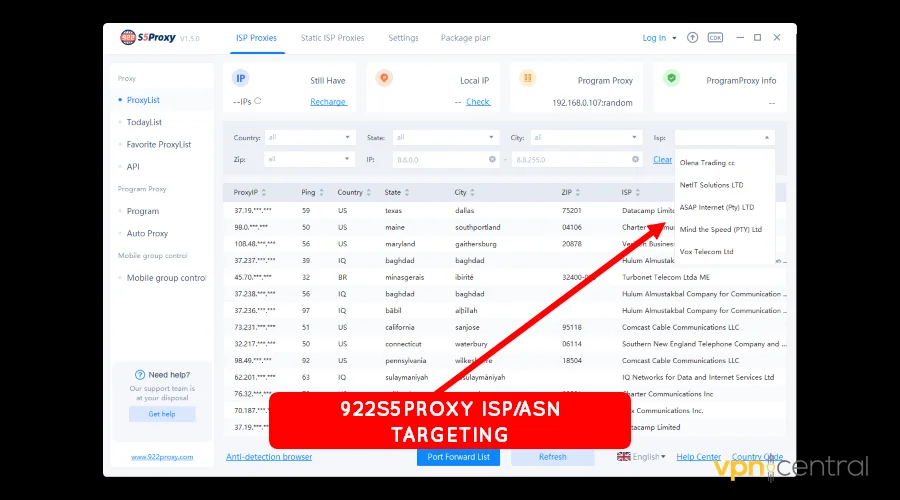Open the Package plan tab
This screenshot has width=900, height=500.
click(x=465, y=38)
